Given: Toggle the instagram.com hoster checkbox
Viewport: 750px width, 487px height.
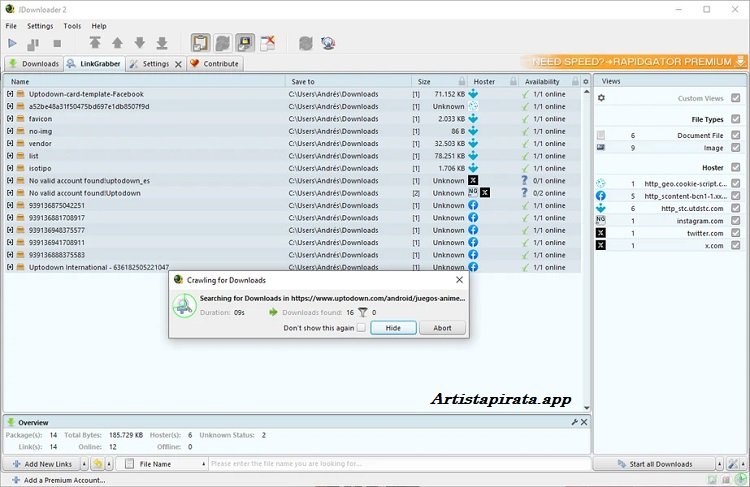Looking at the screenshot, I should (736, 220).
